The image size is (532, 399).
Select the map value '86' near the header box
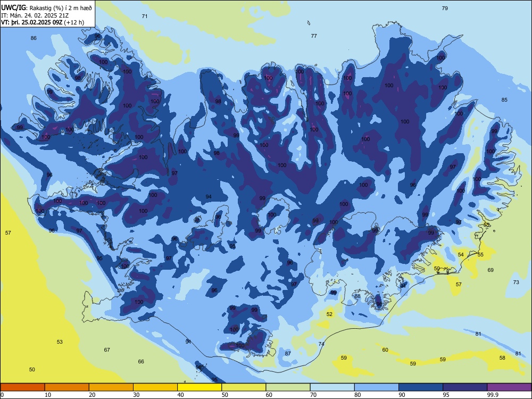pos(33,38)
